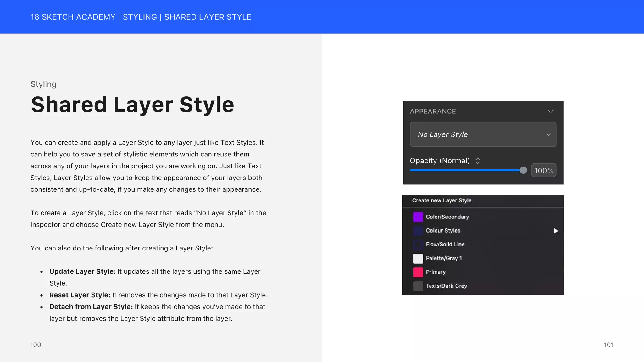Collapse the Appearance section chevron
Image resolution: width=644 pixels, height=362 pixels.
551,111
